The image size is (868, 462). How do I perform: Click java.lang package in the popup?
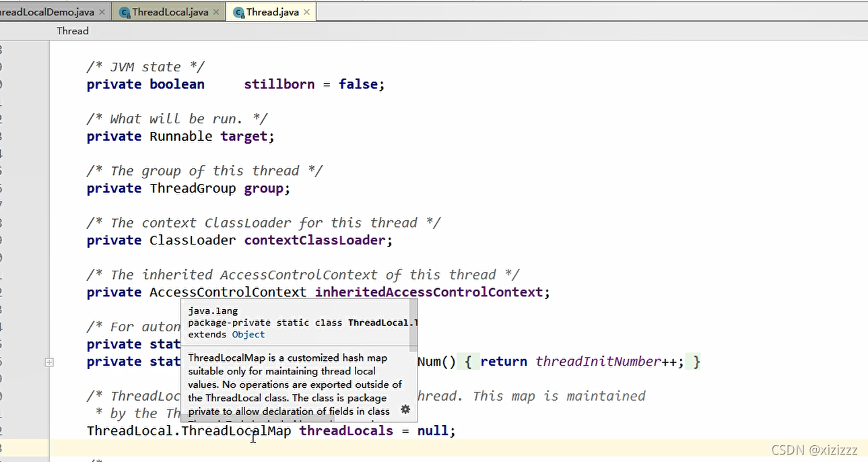point(213,311)
